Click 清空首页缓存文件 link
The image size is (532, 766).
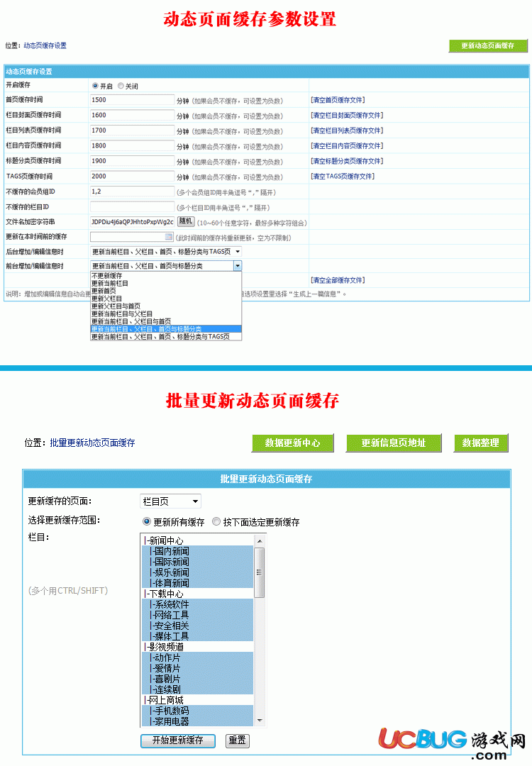pyautogui.click(x=338, y=100)
